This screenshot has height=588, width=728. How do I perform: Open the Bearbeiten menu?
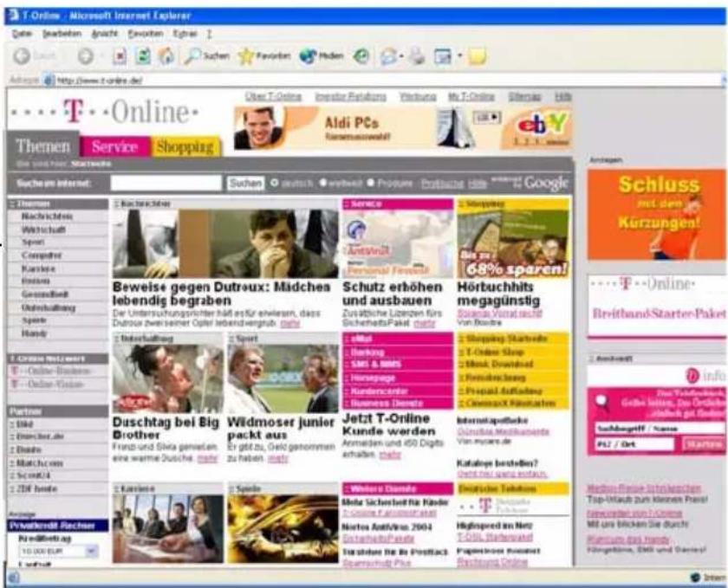(62, 34)
